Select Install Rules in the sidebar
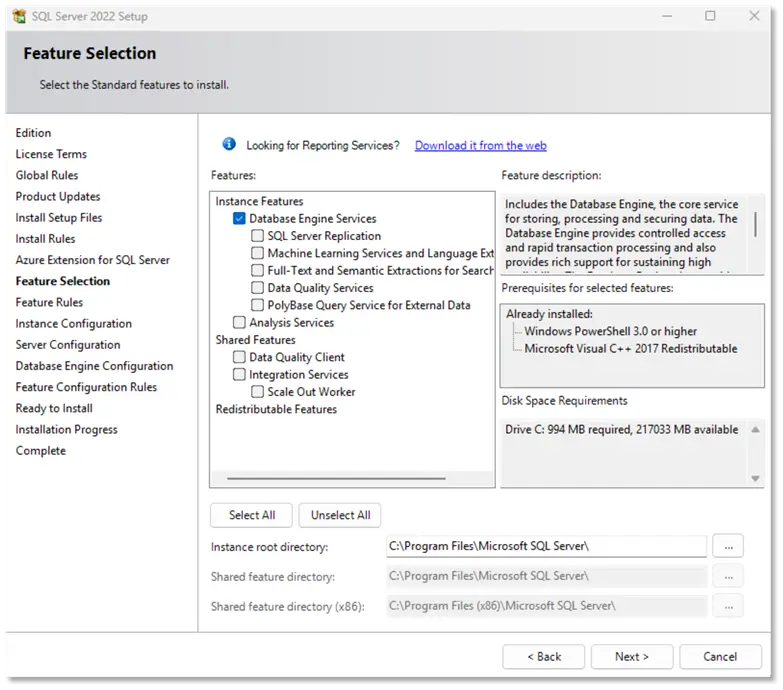This screenshot has height=690, width=783. click(x=45, y=239)
